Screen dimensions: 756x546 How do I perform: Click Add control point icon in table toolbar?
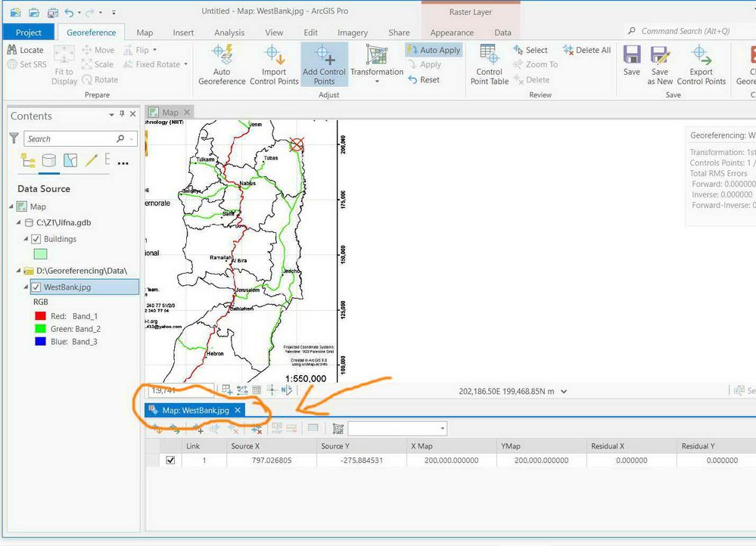click(x=198, y=429)
